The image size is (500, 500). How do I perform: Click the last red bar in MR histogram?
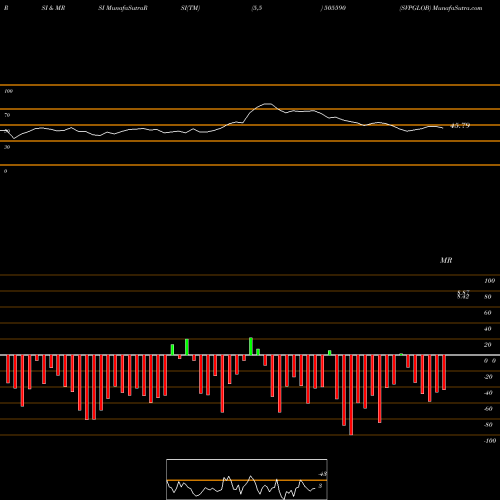tap(444, 372)
